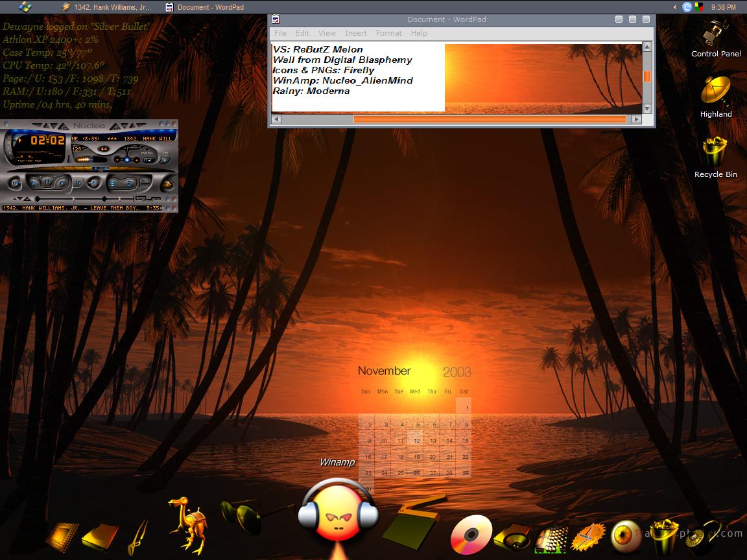Click the WordPad vertical scroll up arrow
This screenshot has height=560, width=747.
(646, 47)
